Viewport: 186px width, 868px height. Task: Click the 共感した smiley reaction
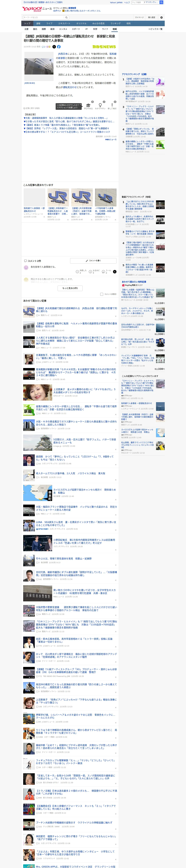tap(77, 271)
